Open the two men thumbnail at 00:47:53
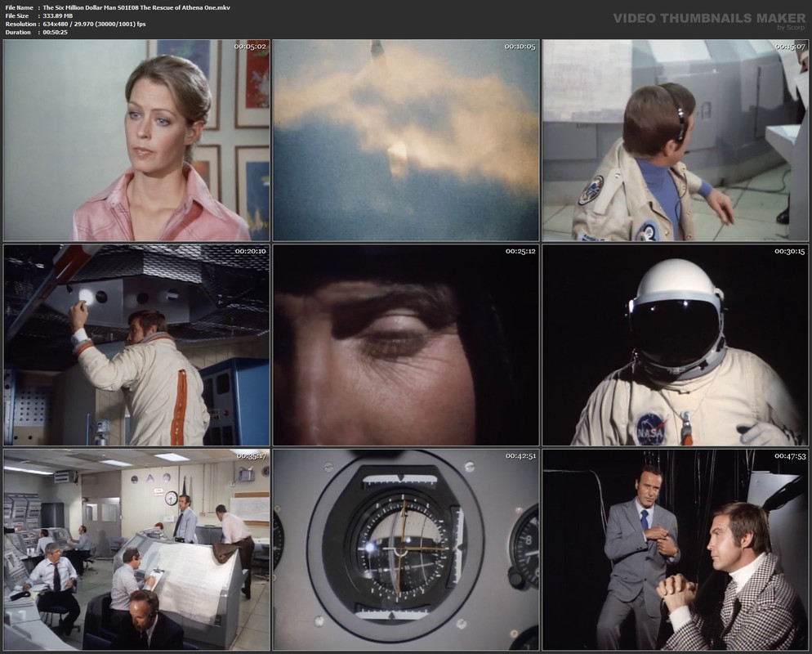The height and width of the screenshot is (654, 812). [676, 550]
